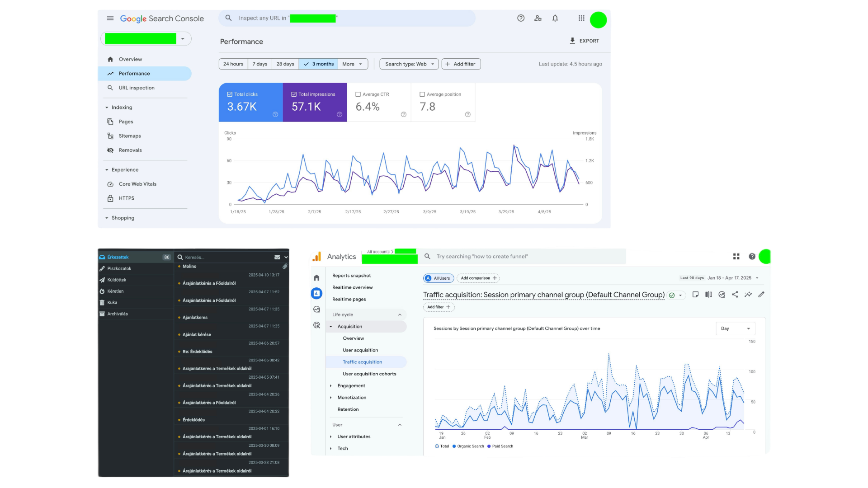Open URL inspection in the sidebar
Image resolution: width=868 pixels, height=488 pixels.
137,88
